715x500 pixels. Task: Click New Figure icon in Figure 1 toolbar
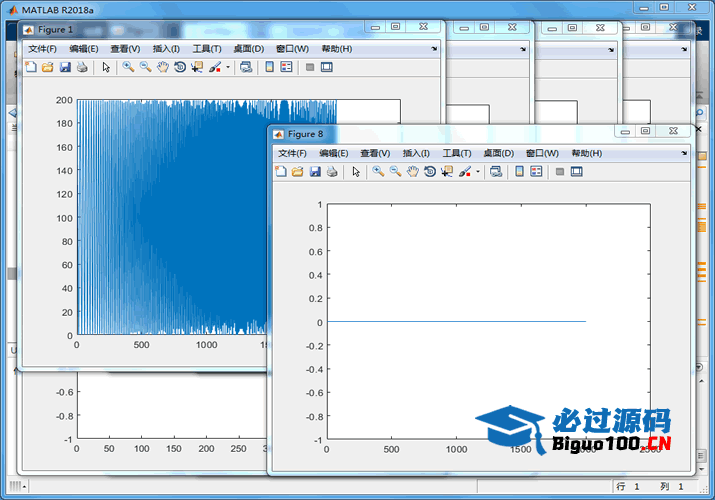30,67
